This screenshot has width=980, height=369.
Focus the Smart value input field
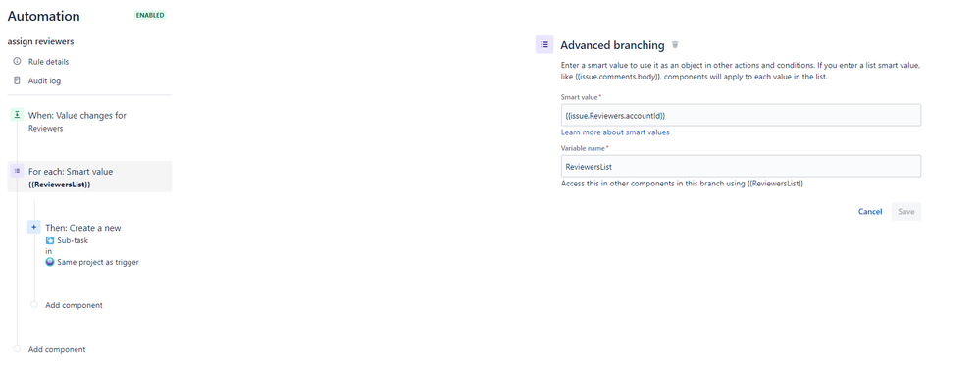pos(741,115)
